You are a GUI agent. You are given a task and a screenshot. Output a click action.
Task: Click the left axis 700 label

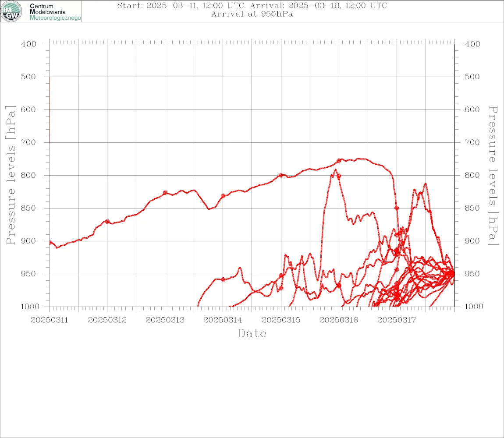[x=28, y=142]
